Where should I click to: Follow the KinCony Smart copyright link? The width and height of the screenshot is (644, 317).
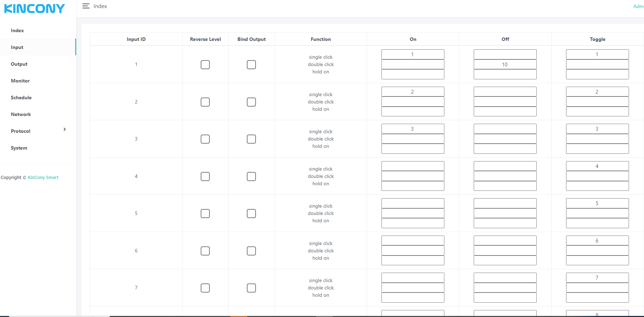pos(43,177)
